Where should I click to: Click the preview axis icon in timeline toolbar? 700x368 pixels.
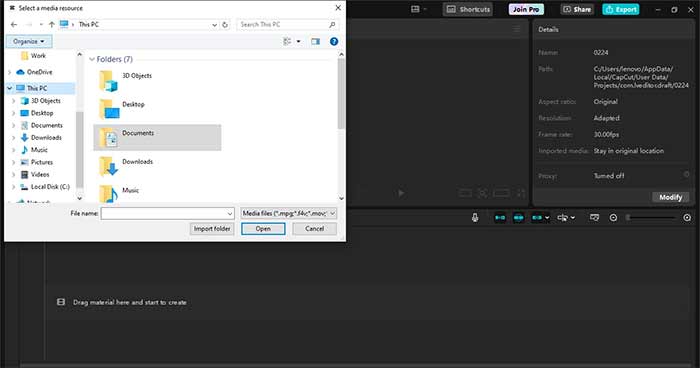tap(594, 217)
